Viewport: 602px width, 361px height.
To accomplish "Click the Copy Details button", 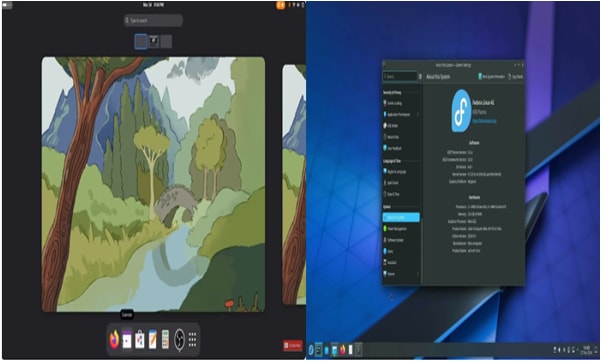I will click(x=516, y=76).
